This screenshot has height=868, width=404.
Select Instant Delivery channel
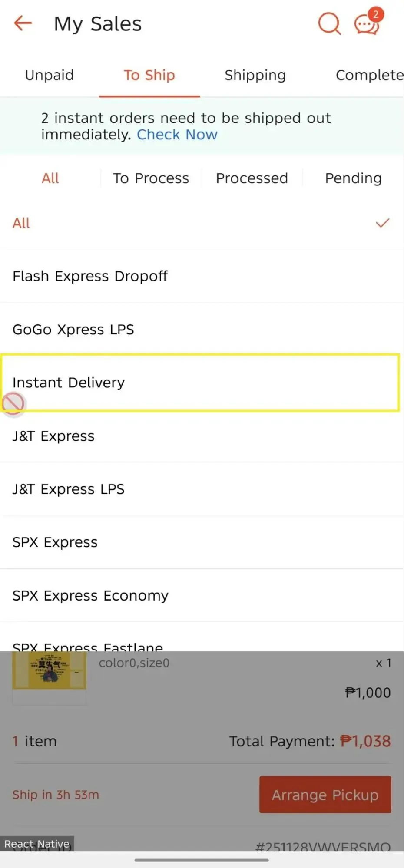202,383
